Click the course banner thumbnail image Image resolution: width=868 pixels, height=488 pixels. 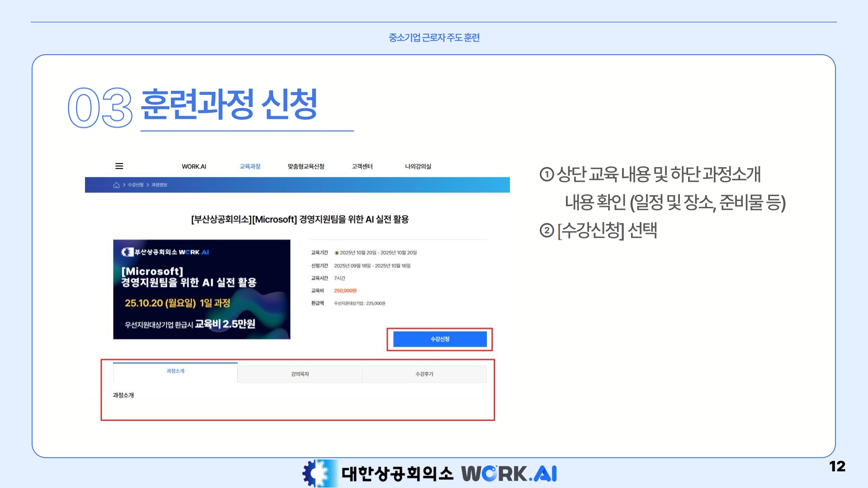(202, 289)
